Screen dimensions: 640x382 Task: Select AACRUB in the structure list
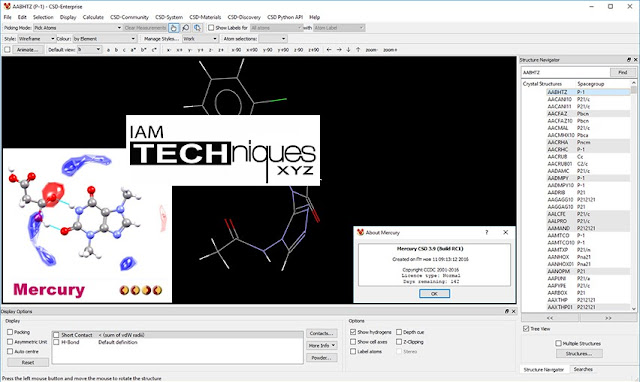pos(557,157)
